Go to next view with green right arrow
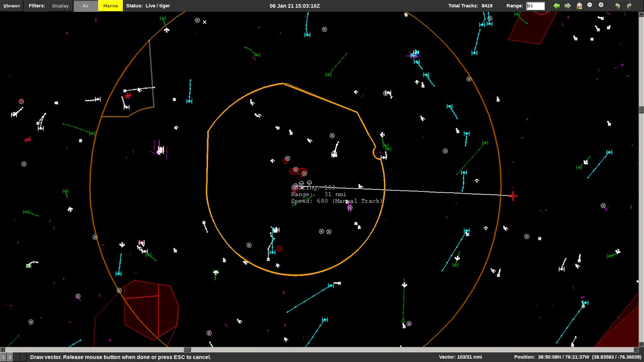 (568, 6)
